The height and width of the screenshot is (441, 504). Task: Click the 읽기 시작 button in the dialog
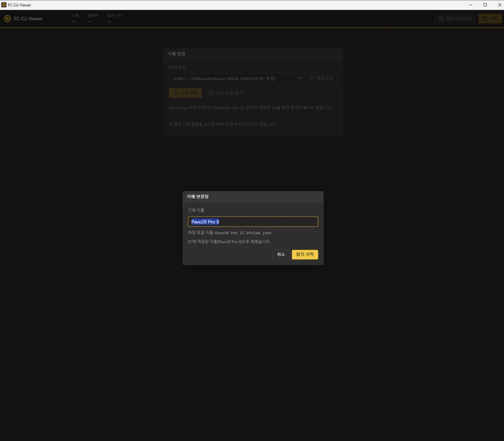click(305, 254)
